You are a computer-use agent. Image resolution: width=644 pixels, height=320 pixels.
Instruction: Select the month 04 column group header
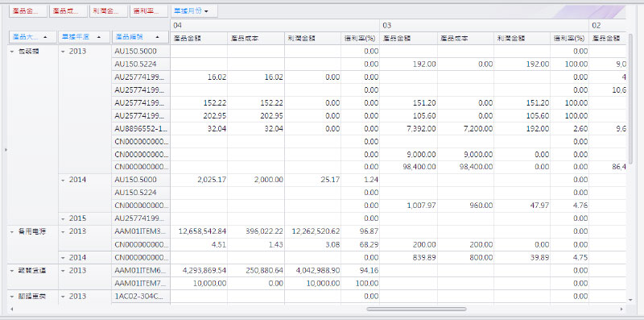(275, 25)
